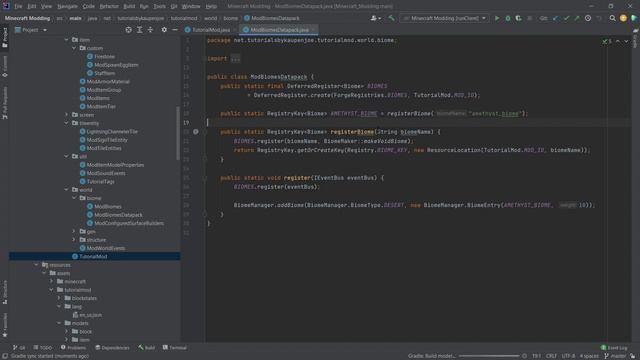Expand the screen folder
This screenshot has height=360, width=640.
click(x=67, y=115)
